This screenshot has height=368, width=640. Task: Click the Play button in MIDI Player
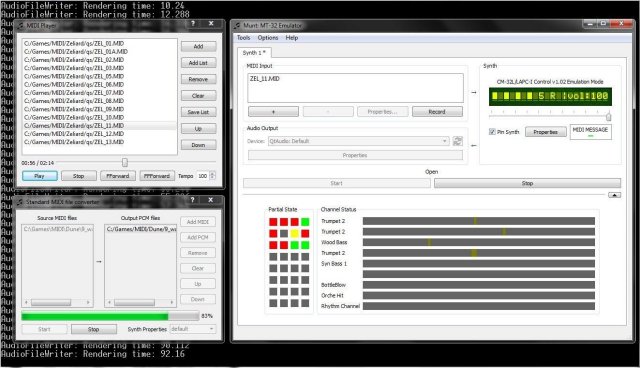tap(39, 176)
